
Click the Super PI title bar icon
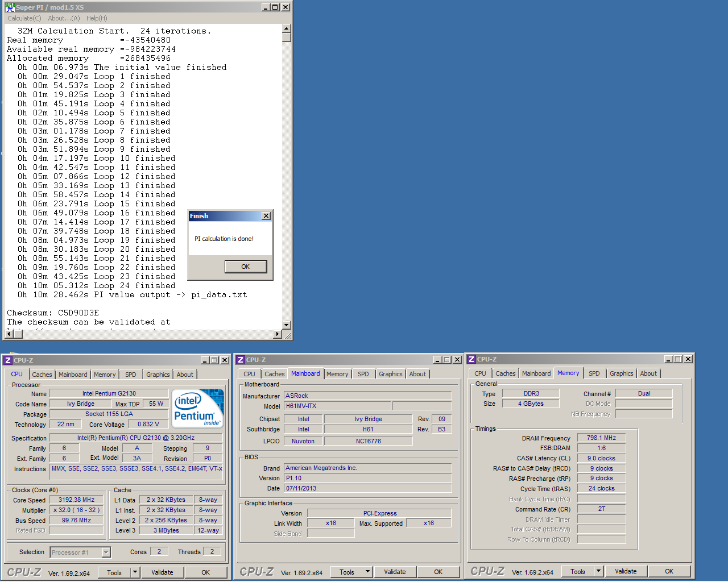pyautogui.click(x=10, y=7)
